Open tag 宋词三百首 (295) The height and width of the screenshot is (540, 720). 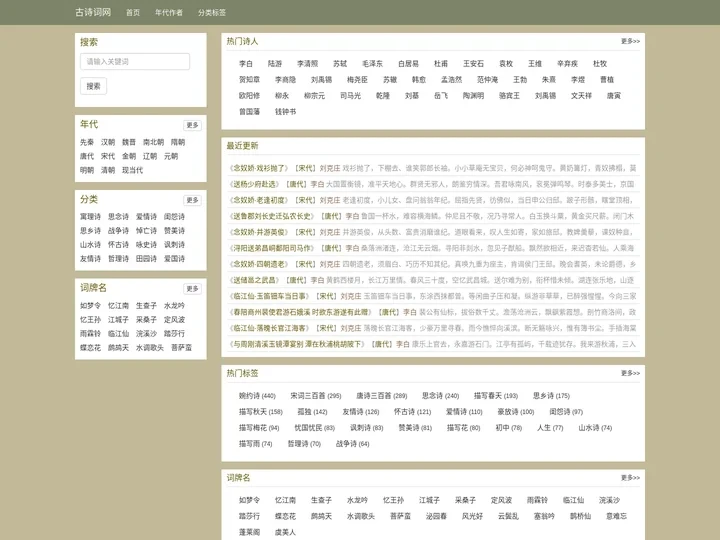click(x=316, y=396)
